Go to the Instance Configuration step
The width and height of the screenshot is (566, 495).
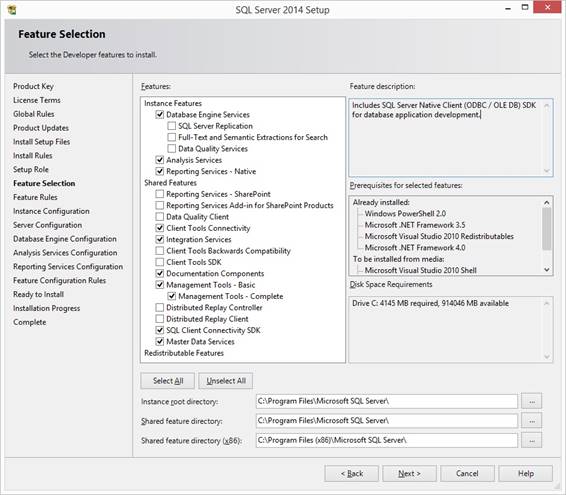coord(51,211)
